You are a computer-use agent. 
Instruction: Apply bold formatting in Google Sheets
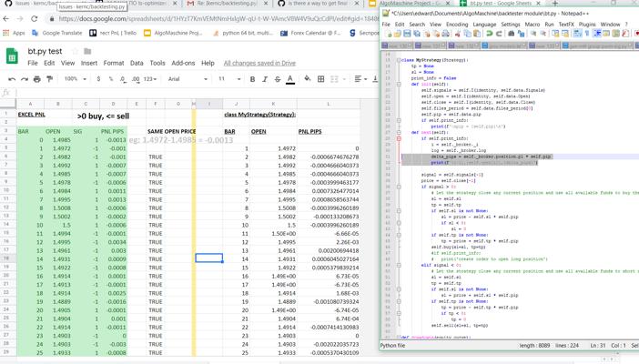252,79
